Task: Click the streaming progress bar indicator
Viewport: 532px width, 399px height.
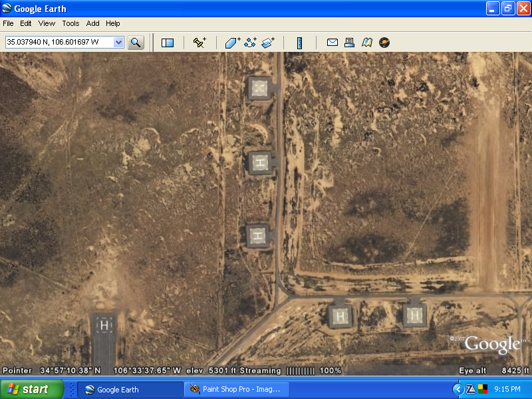Action: pos(301,371)
